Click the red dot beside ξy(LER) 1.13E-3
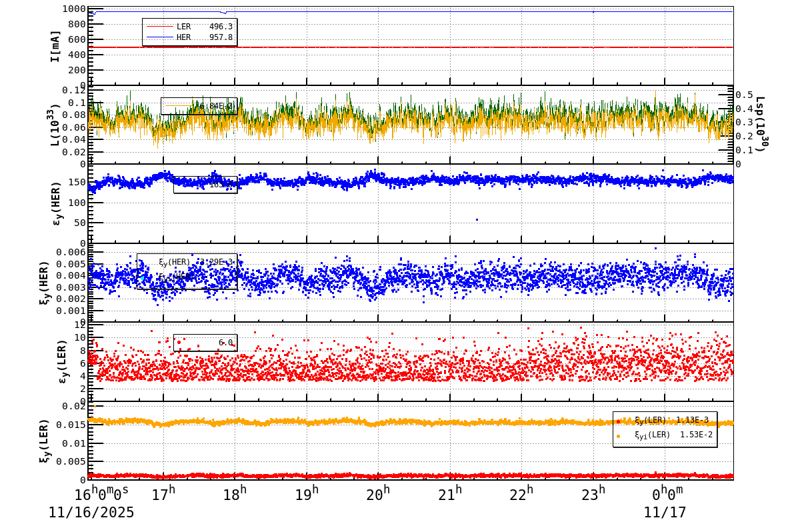The image size is (800, 532). coord(619,421)
